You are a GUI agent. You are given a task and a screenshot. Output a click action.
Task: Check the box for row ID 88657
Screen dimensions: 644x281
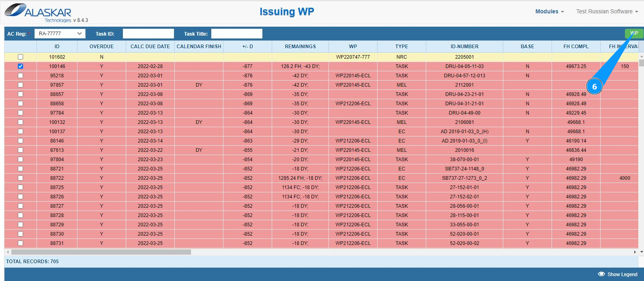pyautogui.click(x=21, y=94)
